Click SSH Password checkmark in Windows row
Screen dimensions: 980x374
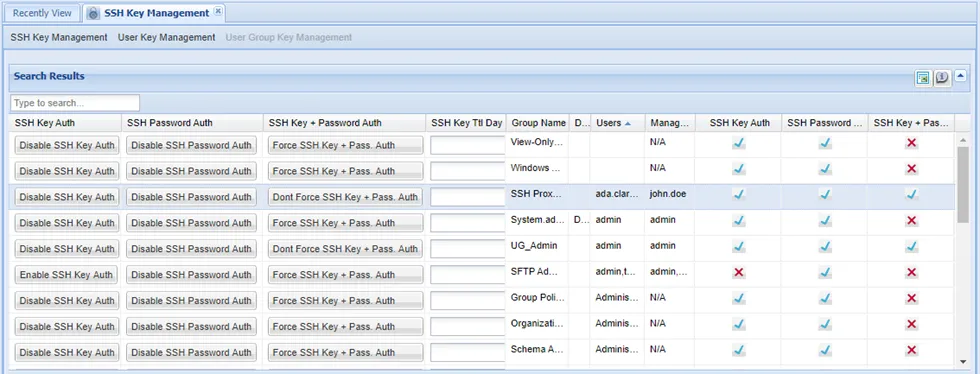click(825, 169)
